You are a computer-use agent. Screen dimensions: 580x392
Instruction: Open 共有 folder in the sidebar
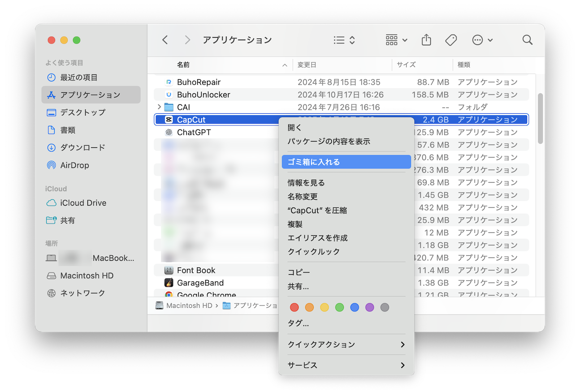pos(91,220)
